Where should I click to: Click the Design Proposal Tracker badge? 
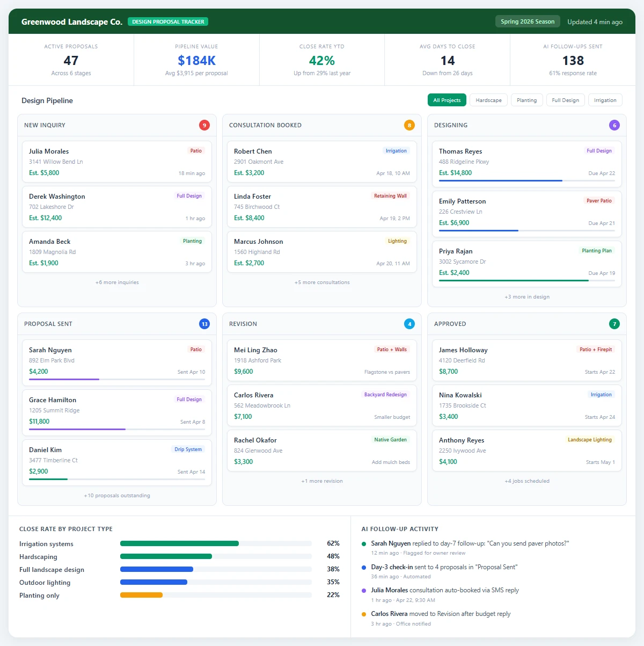[168, 21]
